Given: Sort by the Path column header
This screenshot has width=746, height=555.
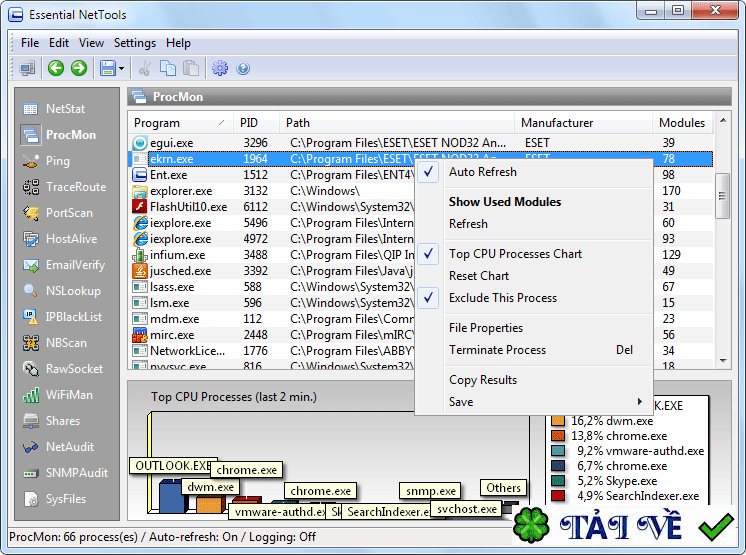Looking at the screenshot, I should [x=397, y=123].
